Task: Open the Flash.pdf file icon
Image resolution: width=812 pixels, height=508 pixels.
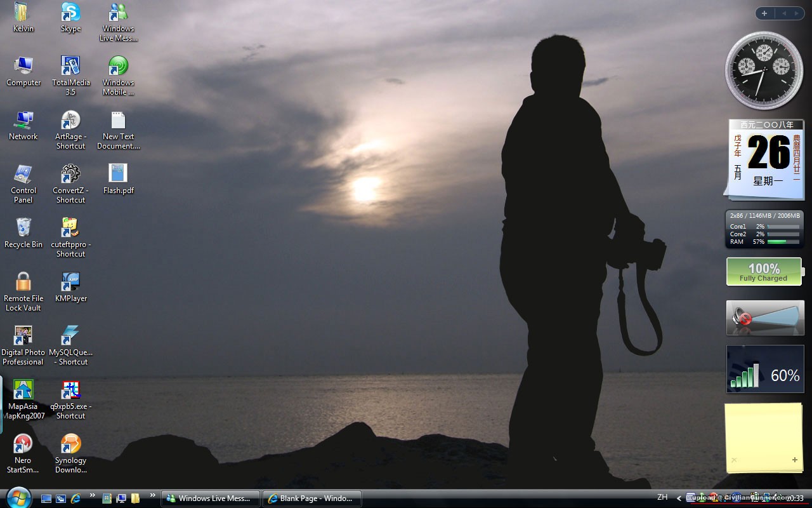Action: [x=118, y=174]
